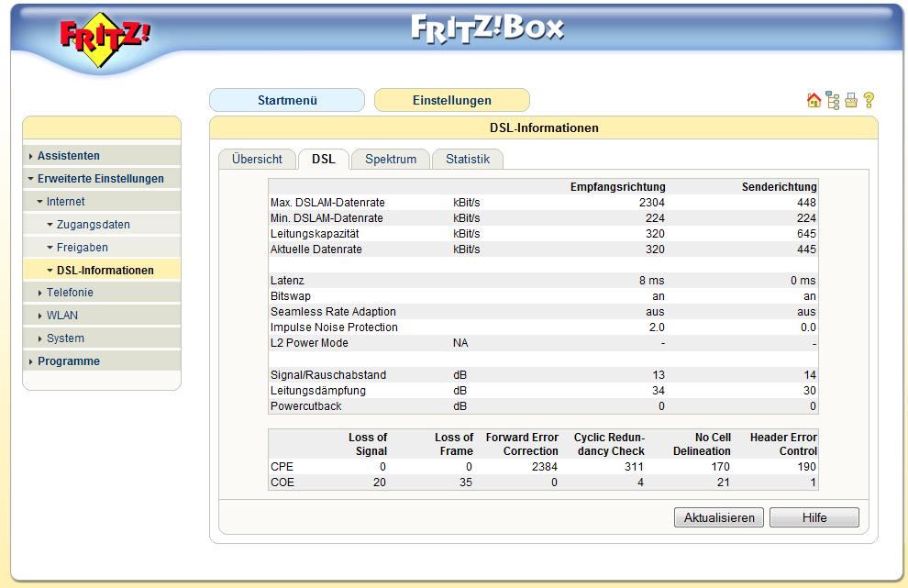Click the Header Error Control value 190
Screen dimensions: 908x588
[x=806, y=467]
